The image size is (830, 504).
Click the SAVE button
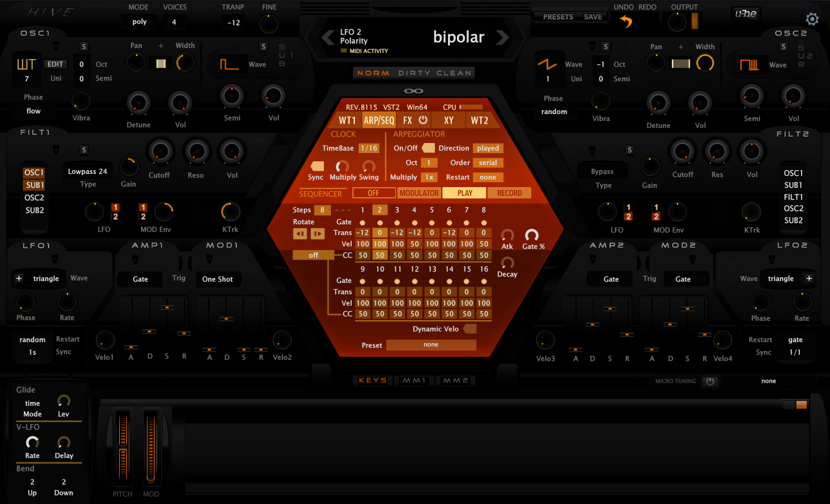point(593,17)
